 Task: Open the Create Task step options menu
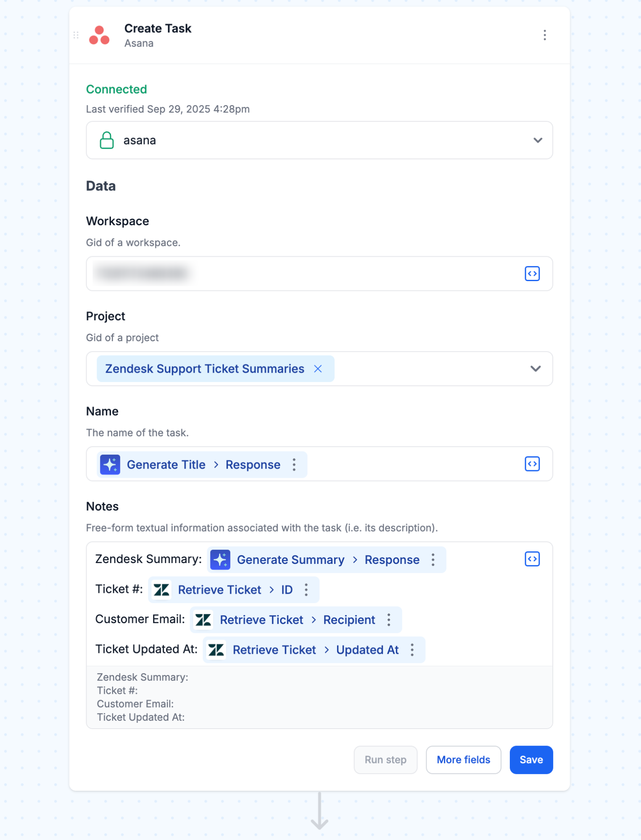coord(544,35)
